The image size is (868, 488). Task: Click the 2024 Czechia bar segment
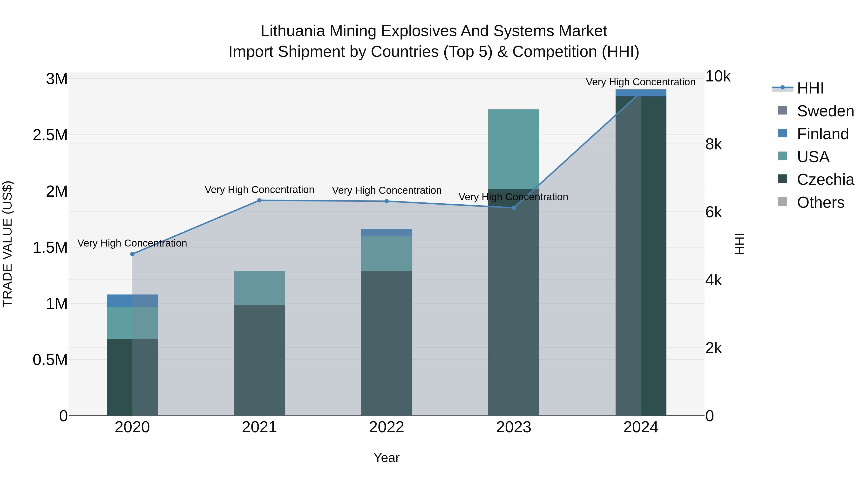click(x=641, y=256)
